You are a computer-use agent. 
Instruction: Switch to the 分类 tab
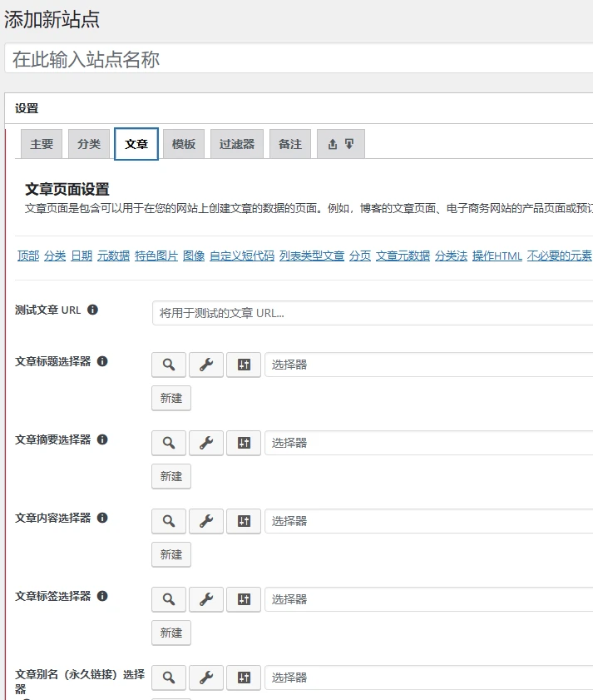(89, 144)
